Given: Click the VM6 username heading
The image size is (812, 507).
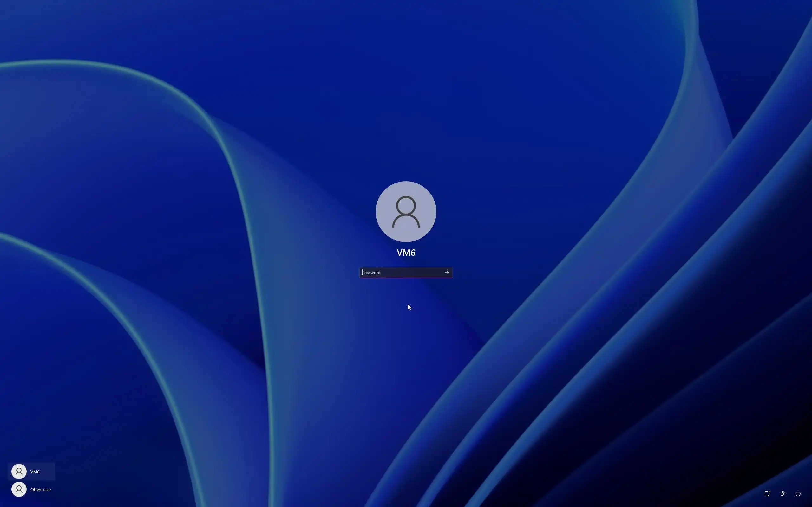Looking at the screenshot, I should click(406, 253).
